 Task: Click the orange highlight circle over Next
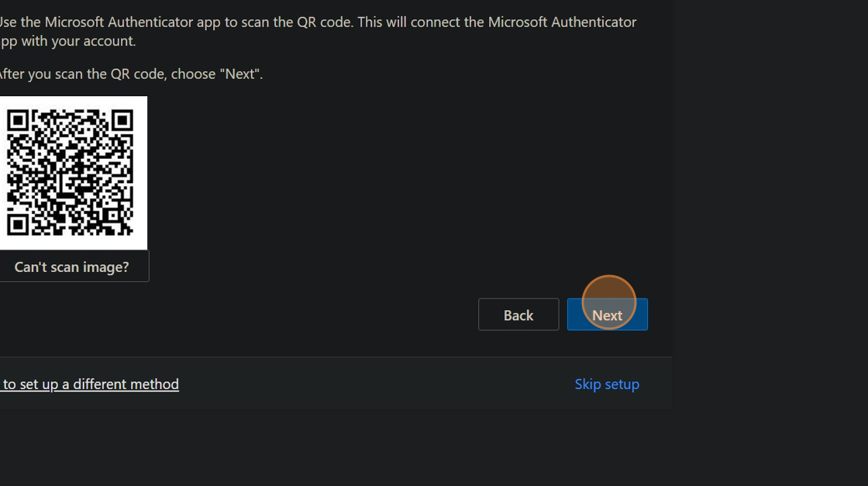608,302
